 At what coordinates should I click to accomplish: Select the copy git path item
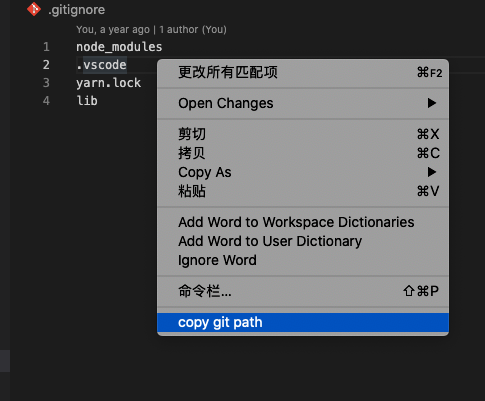coord(303,322)
